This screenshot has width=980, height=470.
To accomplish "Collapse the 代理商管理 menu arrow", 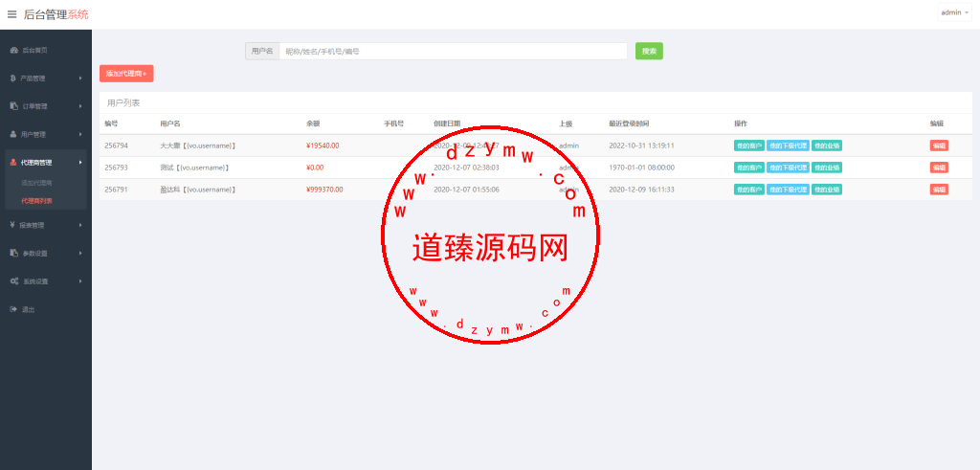I will click(80, 163).
